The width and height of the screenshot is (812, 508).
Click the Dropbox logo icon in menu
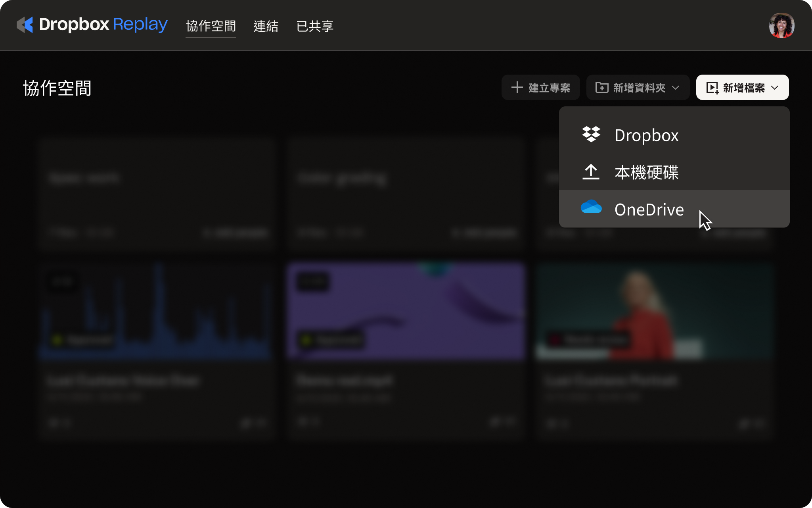(591, 134)
